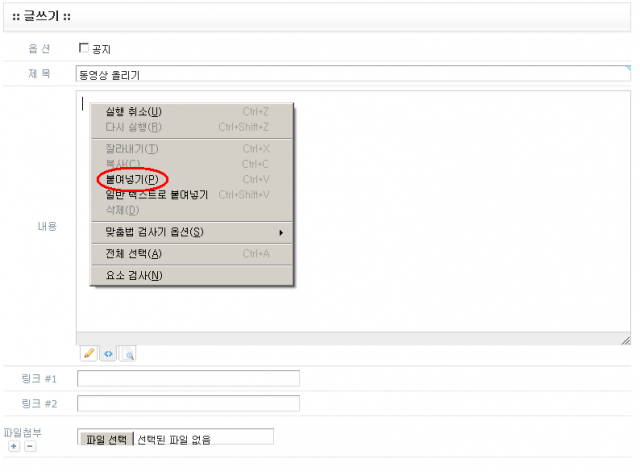Click the pencil editor mode icon
The height and width of the screenshot is (472, 640).
tap(89, 354)
